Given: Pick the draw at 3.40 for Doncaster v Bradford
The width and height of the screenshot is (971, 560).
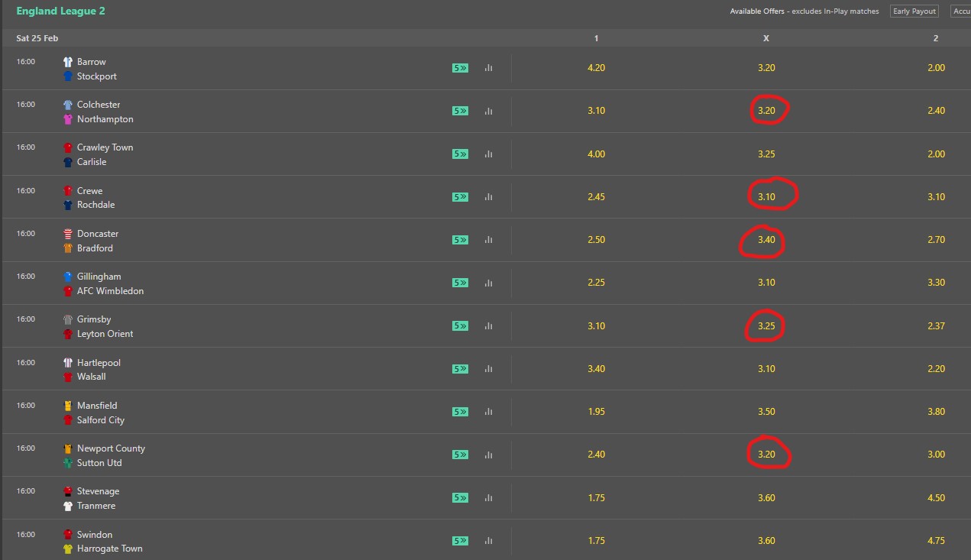Looking at the screenshot, I should click(x=766, y=240).
